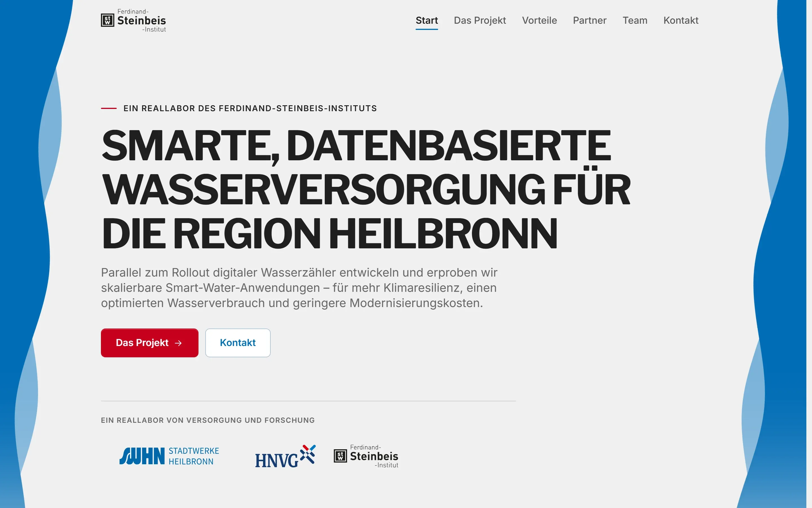The image size is (812, 508).
Task: Open the Vorteile nav link
Action: click(x=539, y=21)
